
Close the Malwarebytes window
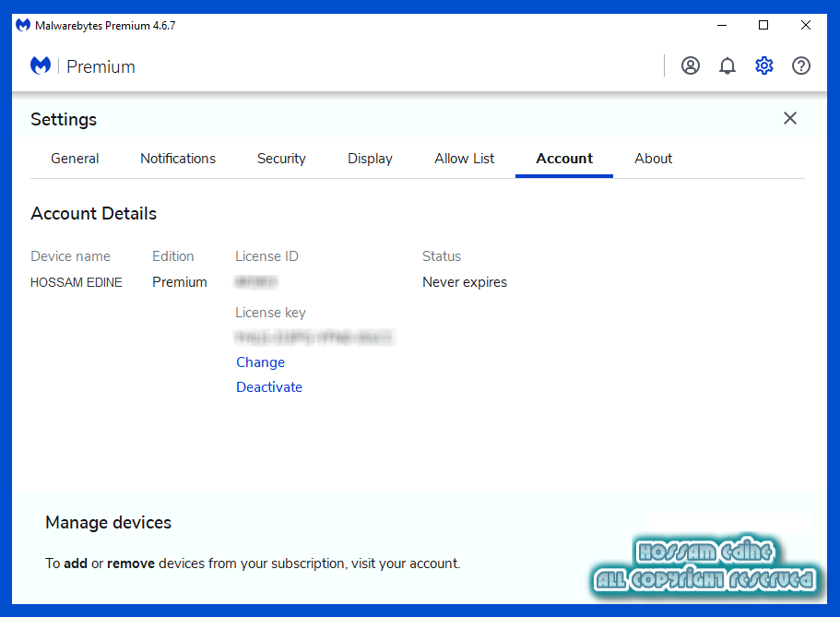805,25
